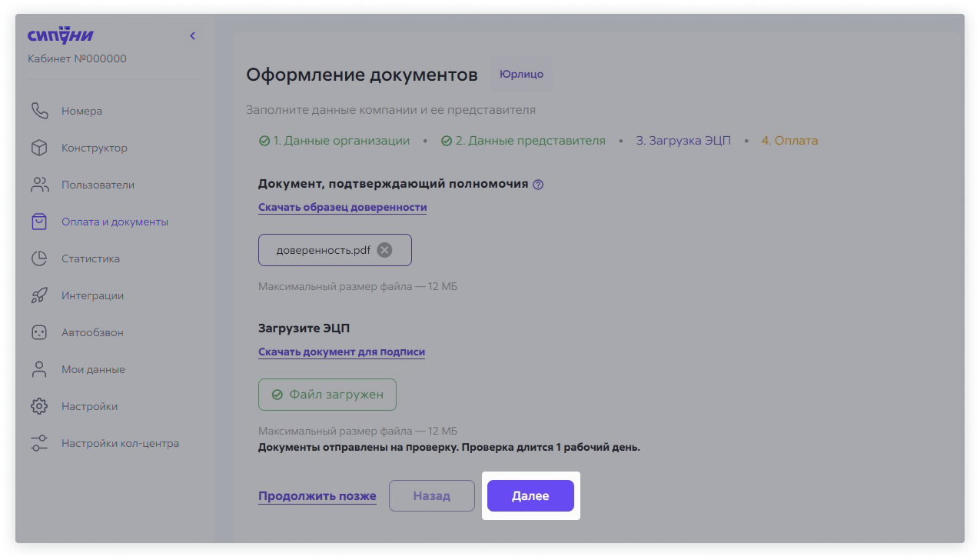
Task: Collapse the sidebar with the chevron
Action: point(192,35)
